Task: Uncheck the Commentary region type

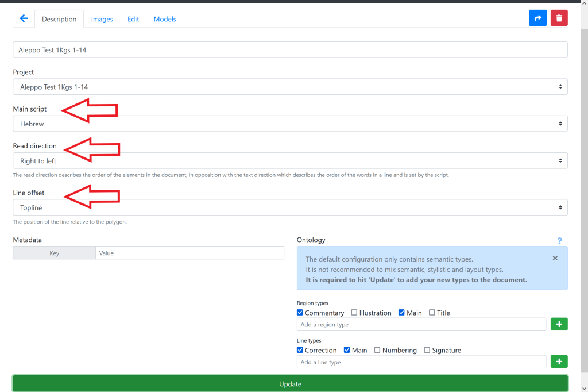Action: 300,313
